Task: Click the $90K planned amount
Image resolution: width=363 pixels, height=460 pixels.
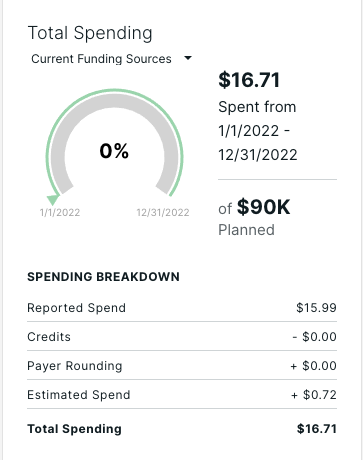Action: coord(263,207)
